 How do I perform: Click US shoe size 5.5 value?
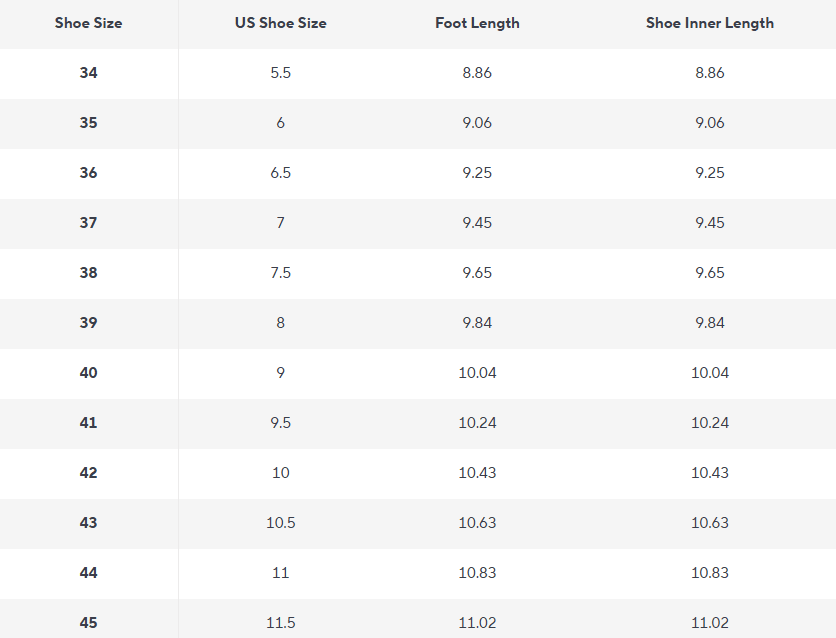(x=280, y=72)
